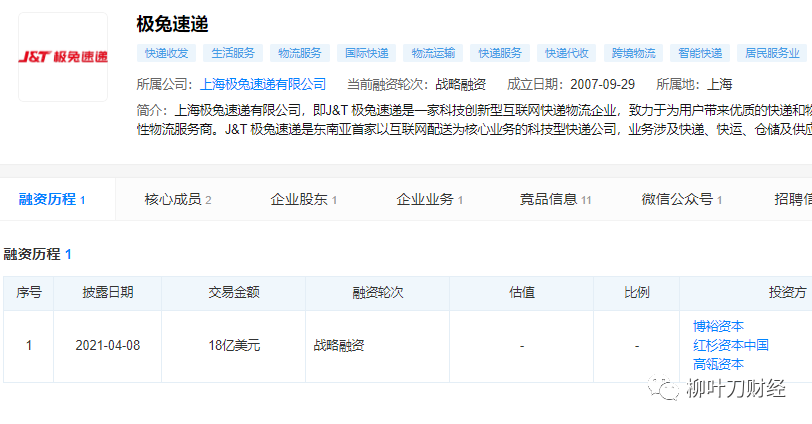Viewport: 812px width, 424px height.
Task: Select the 居民服务业 tag
Action: coord(772,53)
